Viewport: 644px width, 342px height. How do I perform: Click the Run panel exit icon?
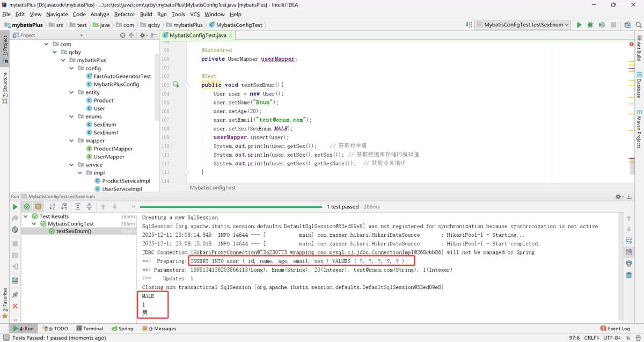point(15,267)
